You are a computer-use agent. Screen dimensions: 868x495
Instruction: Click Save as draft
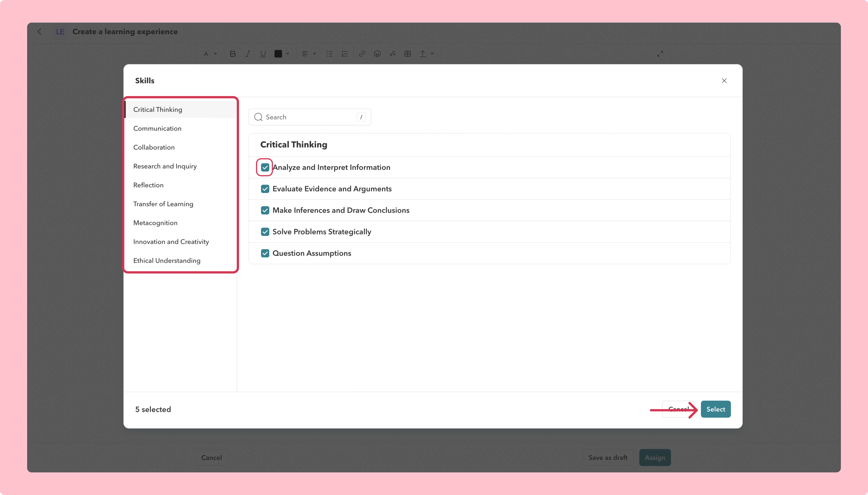[x=608, y=458]
